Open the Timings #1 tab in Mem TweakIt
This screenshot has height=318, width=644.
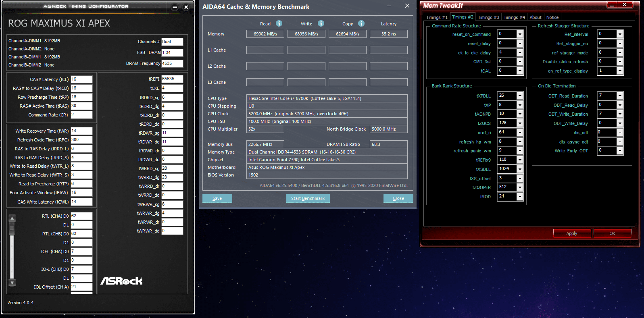437,17
